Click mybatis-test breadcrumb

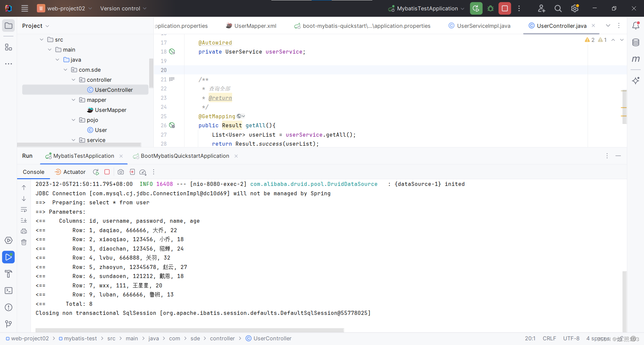pos(78,338)
